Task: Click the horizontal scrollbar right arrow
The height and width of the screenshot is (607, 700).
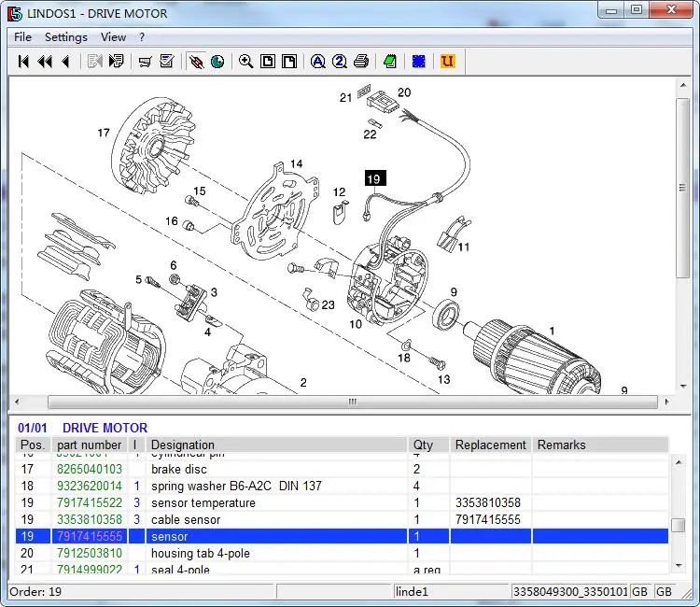Action: 667,402
